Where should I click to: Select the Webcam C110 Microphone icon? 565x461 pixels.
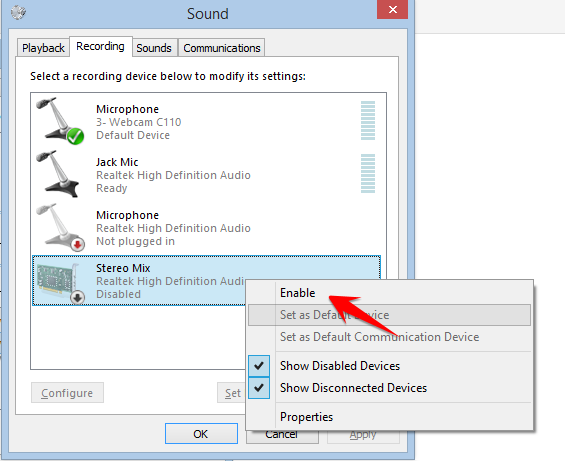[60, 121]
